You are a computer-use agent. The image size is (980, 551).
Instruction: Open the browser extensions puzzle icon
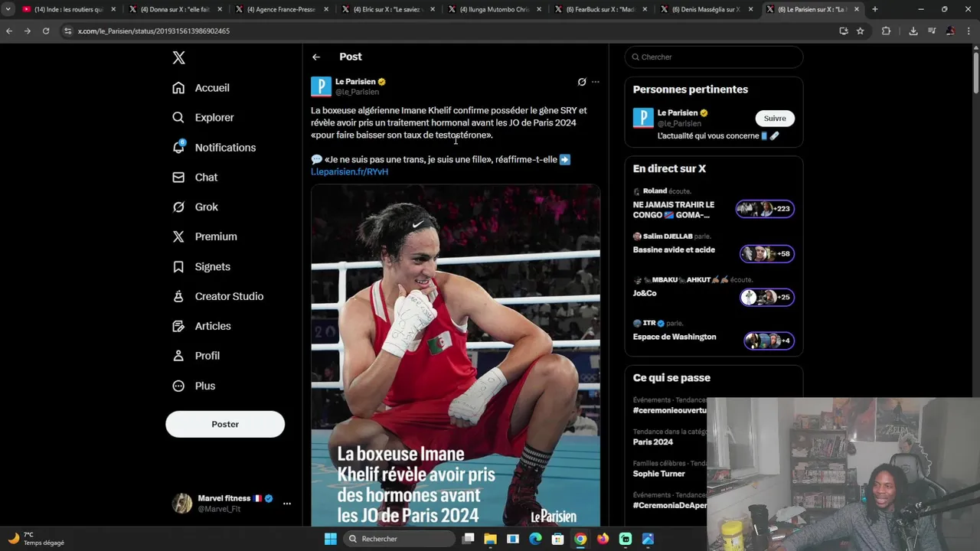887,31
